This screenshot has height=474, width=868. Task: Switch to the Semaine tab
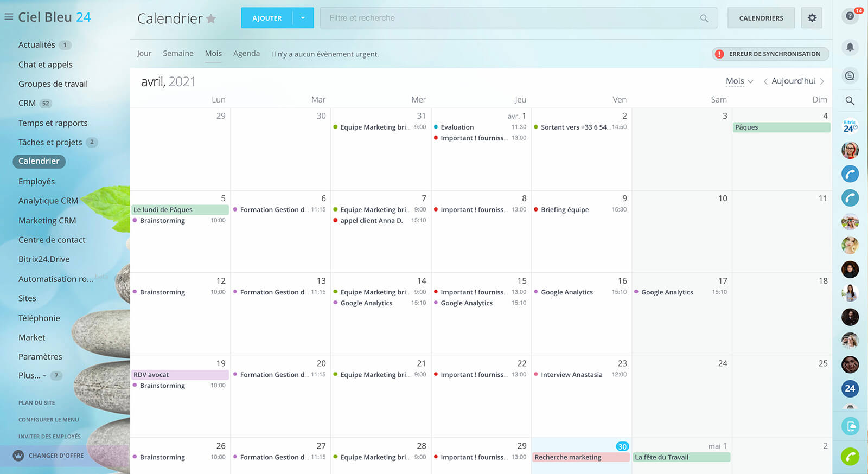(x=178, y=54)
